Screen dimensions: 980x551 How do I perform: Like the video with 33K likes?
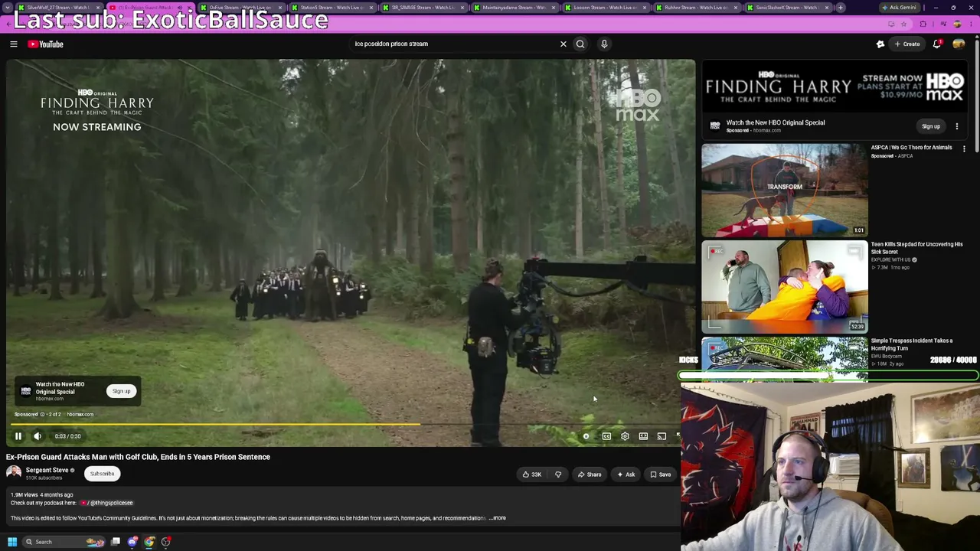[531, 474]
